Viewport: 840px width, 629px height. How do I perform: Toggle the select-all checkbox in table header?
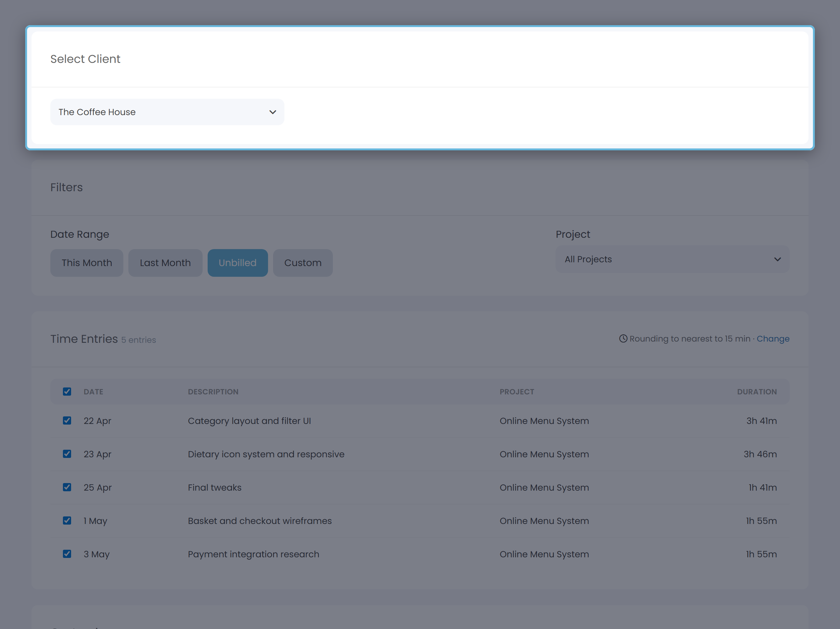[x=67, y=391]
